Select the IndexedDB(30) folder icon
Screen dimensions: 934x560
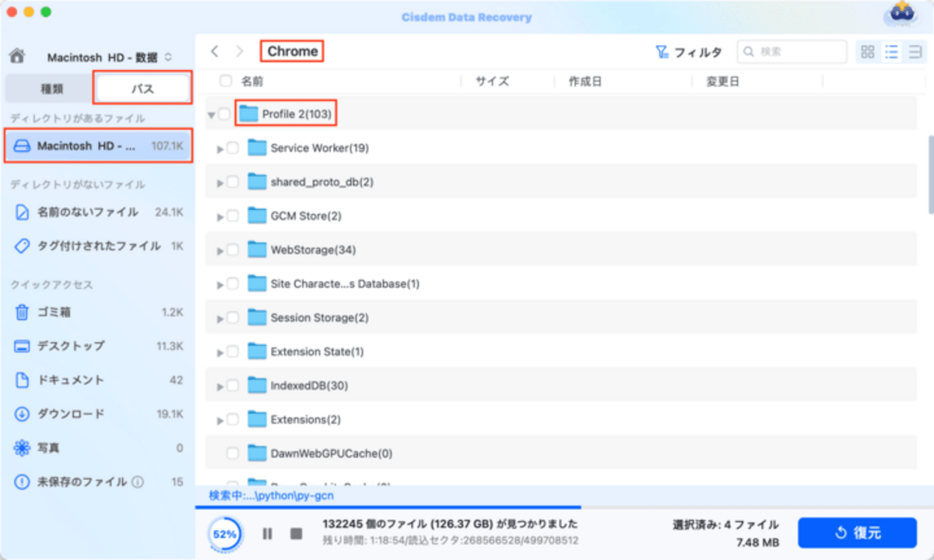coord(257,385)
